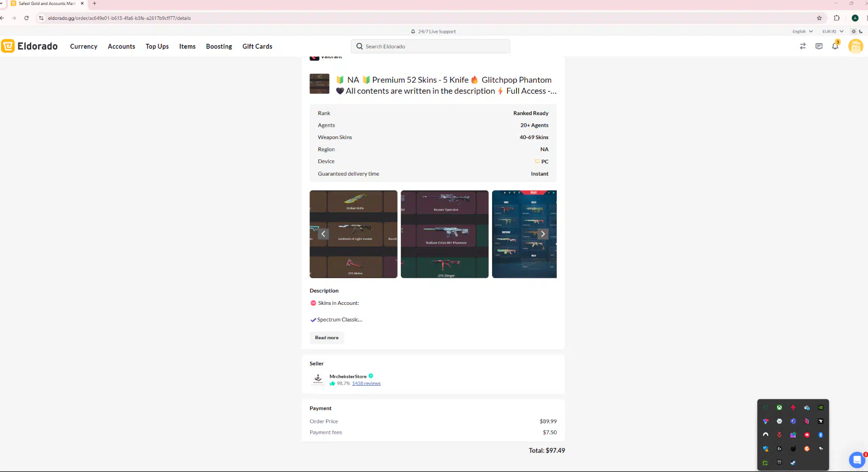The width and height of the screenshot is (868, 472).
Task: Open the user profile avatar
Action: point(855,46)
